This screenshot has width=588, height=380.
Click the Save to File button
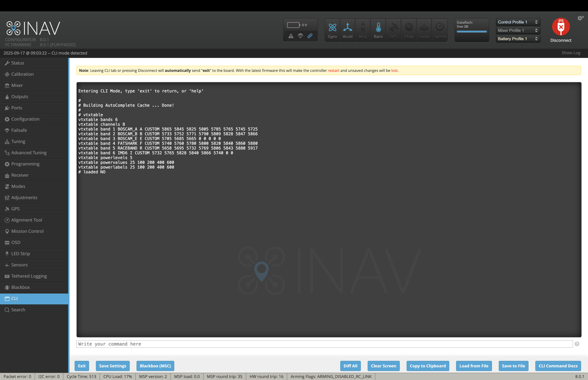[513, 366]
